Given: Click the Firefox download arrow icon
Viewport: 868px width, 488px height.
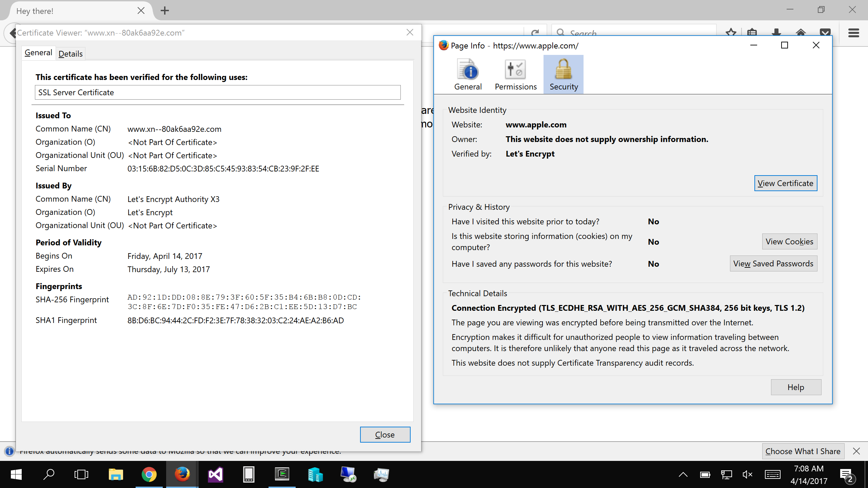Looking at the screenshot, I should click(775, 32).
